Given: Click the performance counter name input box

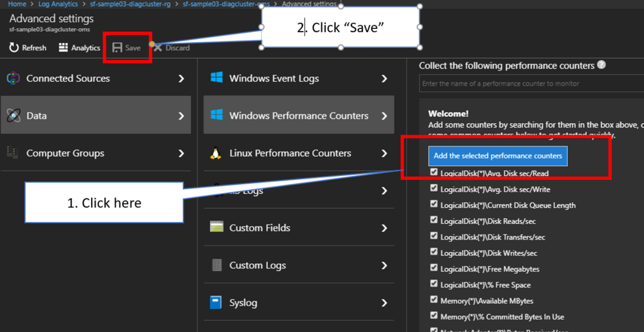Looking at the screenshot, I should click(x=531, y=84).
